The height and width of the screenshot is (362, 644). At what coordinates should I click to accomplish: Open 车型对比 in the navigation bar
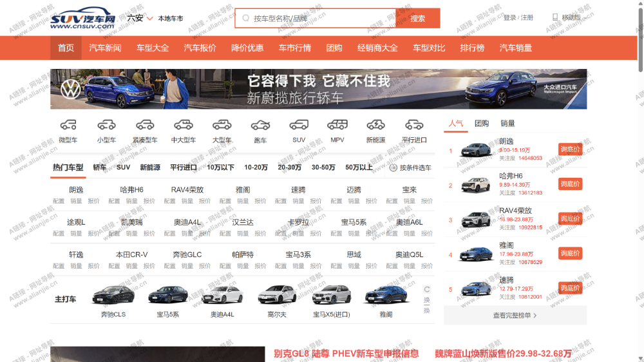[x=429, y=48]
